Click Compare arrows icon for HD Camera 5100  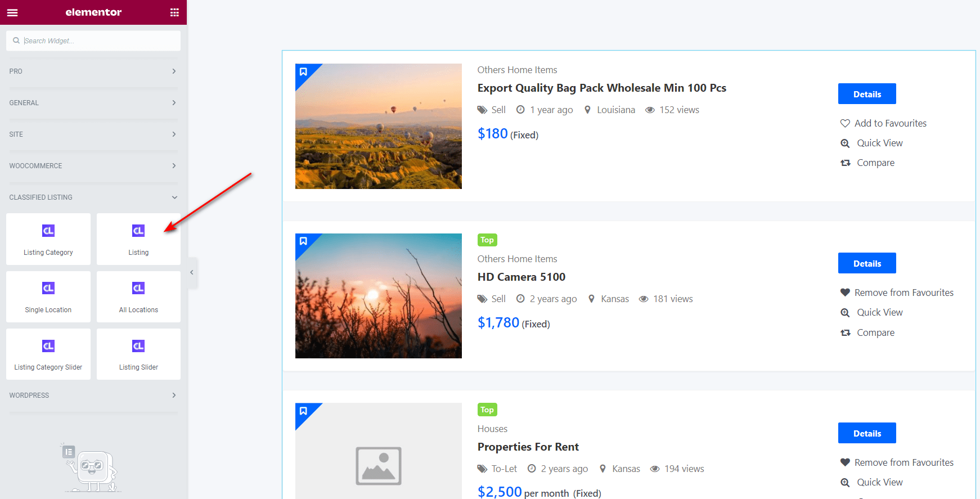point(845,332)
